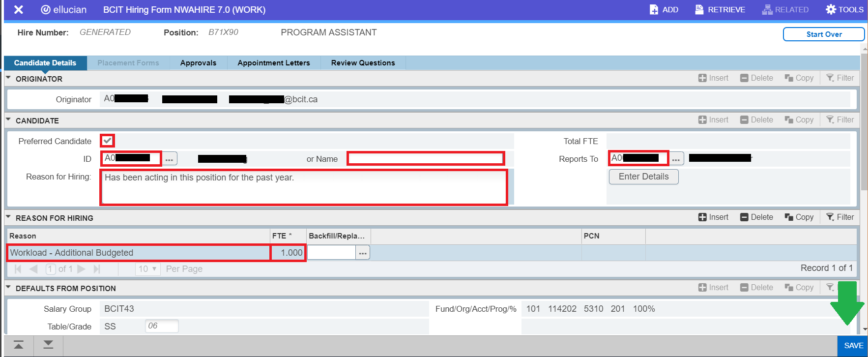Image resolution: width=868 pixels, height=357 pixels.
Task: Click the Enter Details button
Action: [644, 177]
